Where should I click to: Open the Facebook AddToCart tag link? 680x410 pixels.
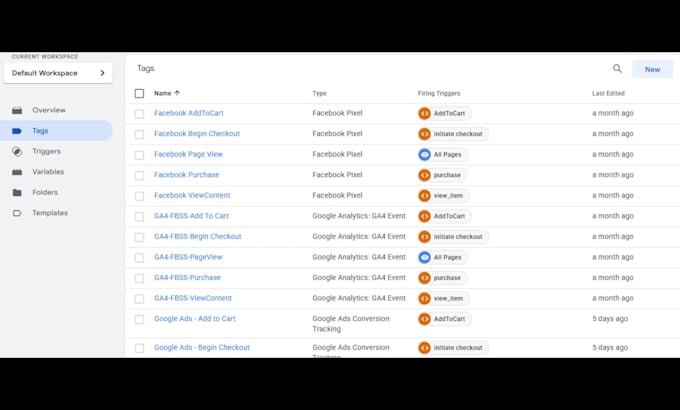189,113
